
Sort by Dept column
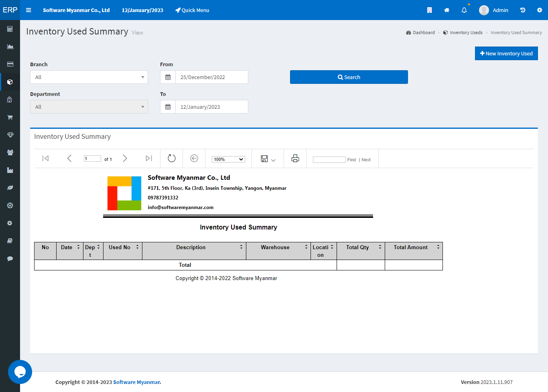pos(99,247)
